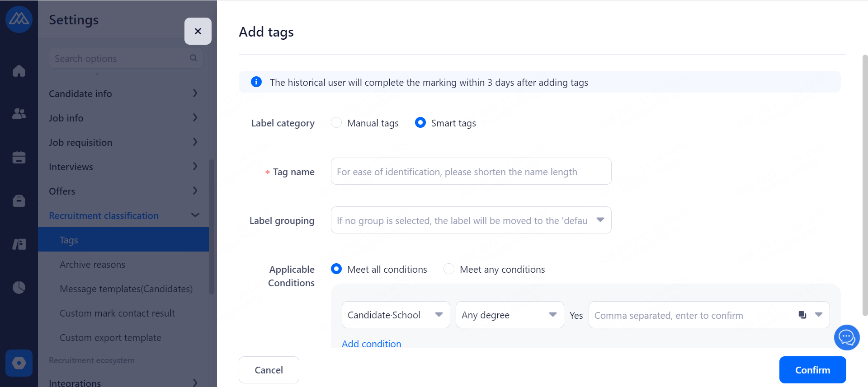868x387 pixels.
Task: Expand the Any degree dropdown
Action: 509,315
